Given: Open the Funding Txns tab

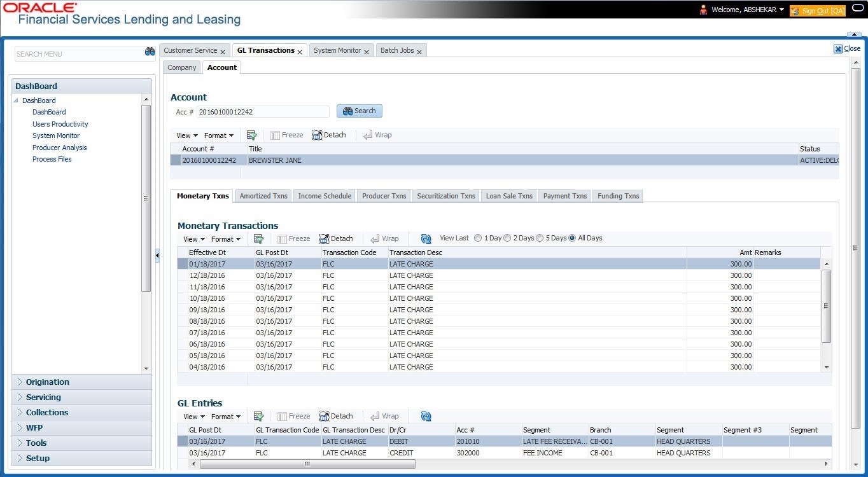Looking at the screenshot, I should [x=619, y=196].
